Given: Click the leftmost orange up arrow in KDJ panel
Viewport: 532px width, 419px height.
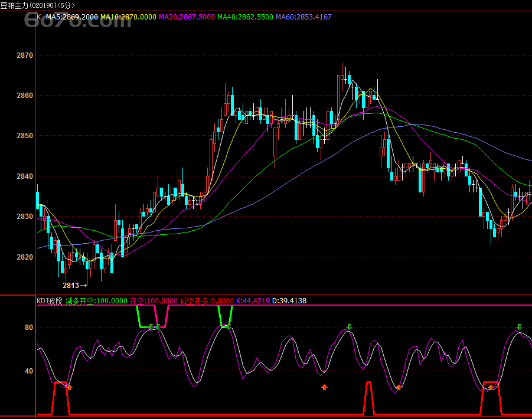Looking at the screenshot, I should tap(69, 387).
